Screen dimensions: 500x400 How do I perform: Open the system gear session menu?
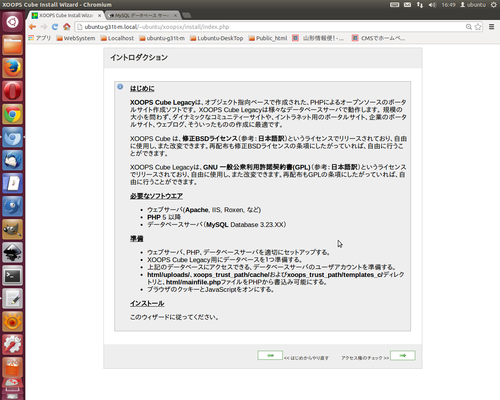click(493, 5)
